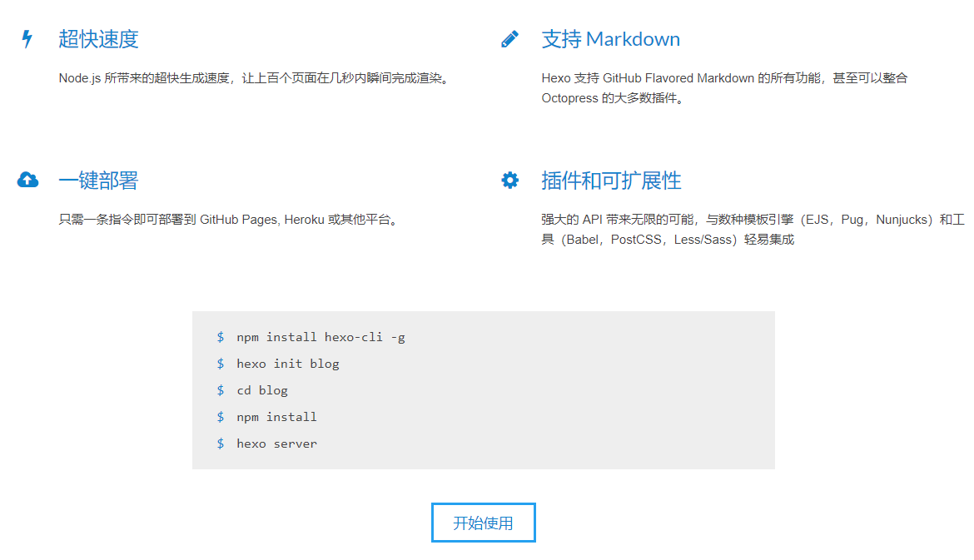The image size is (974, 560).
Task: Select the hexo init blog command line
Action: pyautogui.click(x=287, y=364)
